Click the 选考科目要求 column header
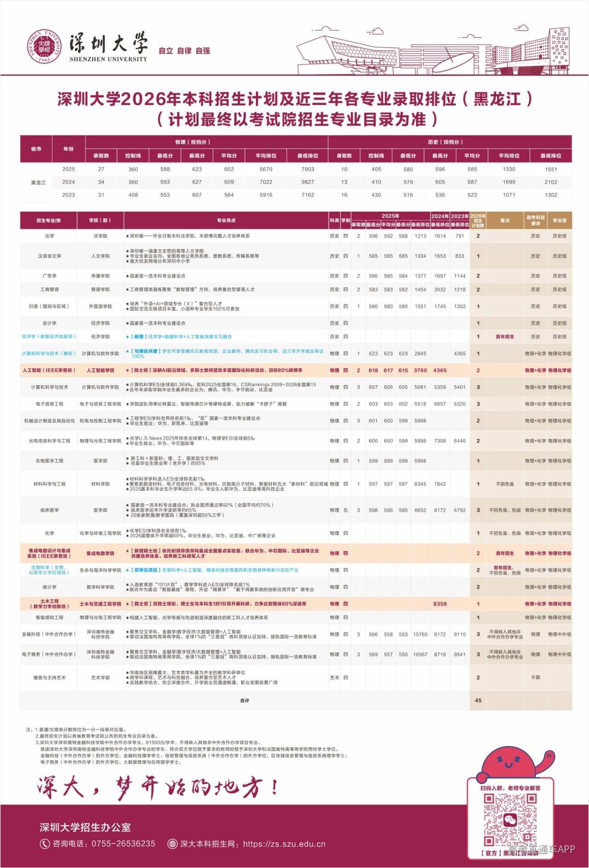Image resolution: width=589 pixels, height=868 pixels. [536, 220]
